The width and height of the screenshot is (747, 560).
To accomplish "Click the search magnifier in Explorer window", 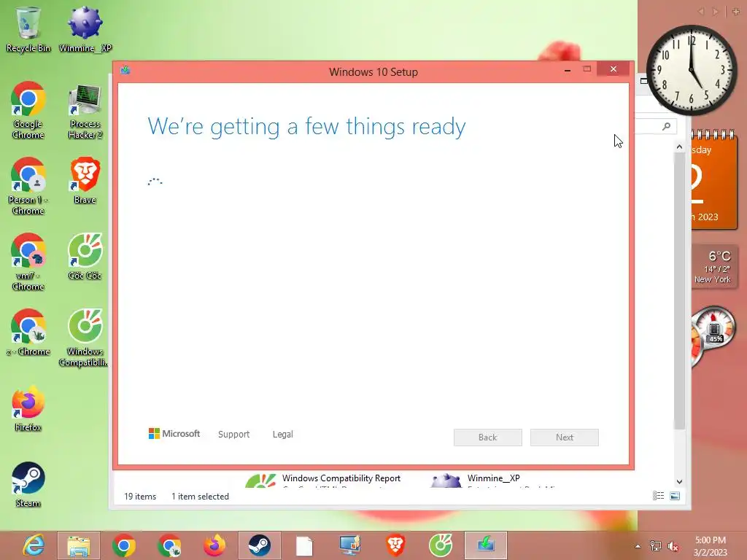I will [667, 126].
